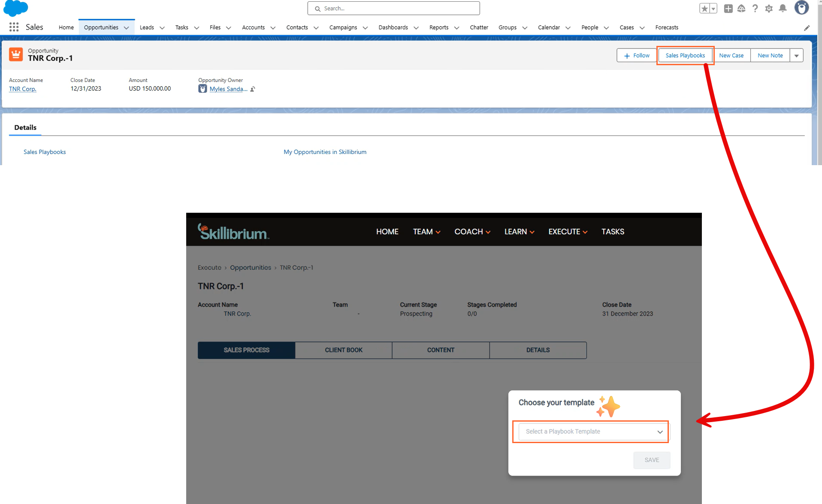Expand the Opportunities tab dropdown chevron

126,28
